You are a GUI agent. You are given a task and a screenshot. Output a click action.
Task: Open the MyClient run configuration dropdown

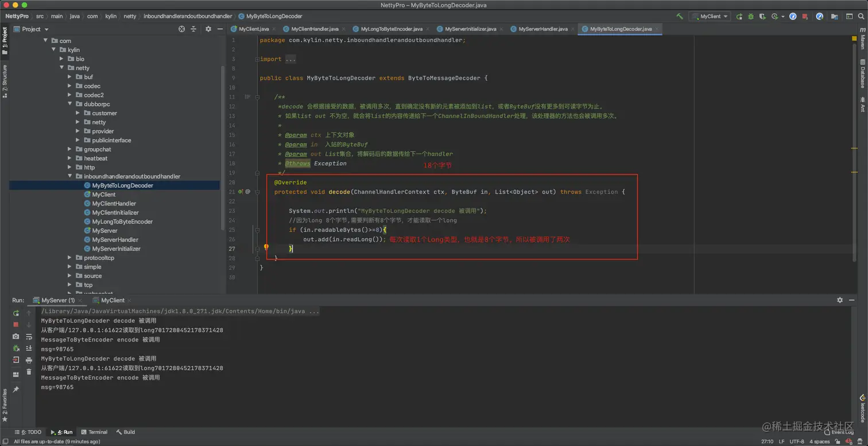click(x=710, y=17)
